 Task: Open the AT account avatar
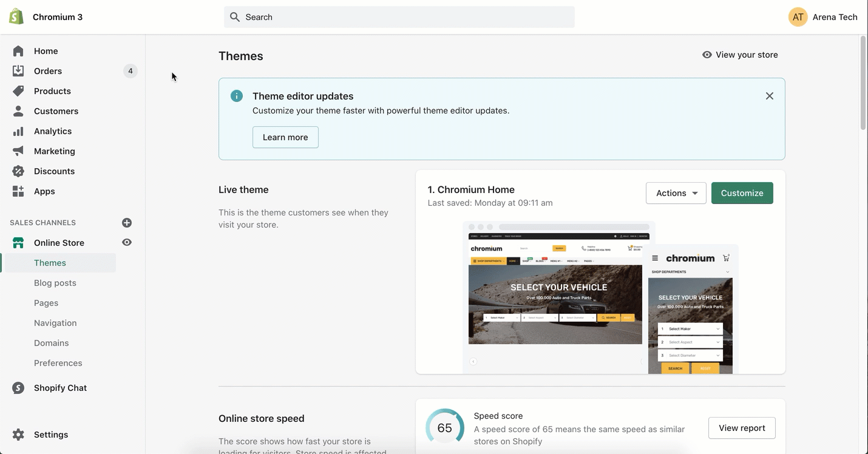(798, 17)
